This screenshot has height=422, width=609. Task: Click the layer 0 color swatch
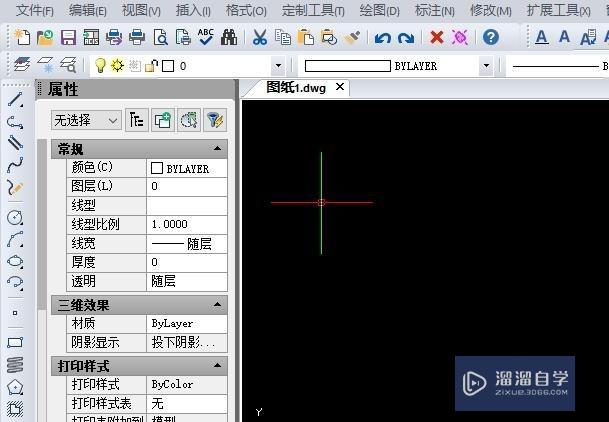point(168,66)
